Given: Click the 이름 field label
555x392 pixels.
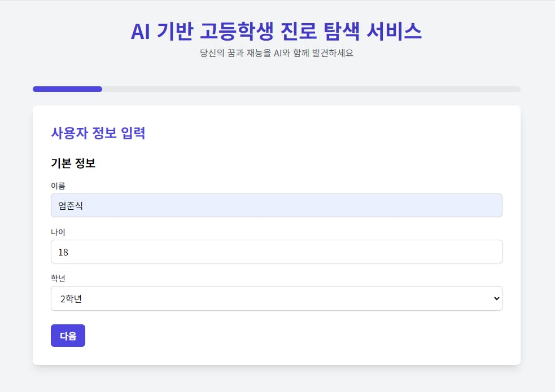Looking at the screenshot, I should 58,186.
